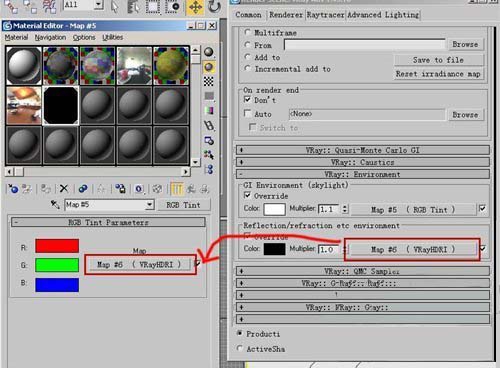Select the Multiframe radio button
Viewport: 500px width, 368px height.
[x=247, y=32]
